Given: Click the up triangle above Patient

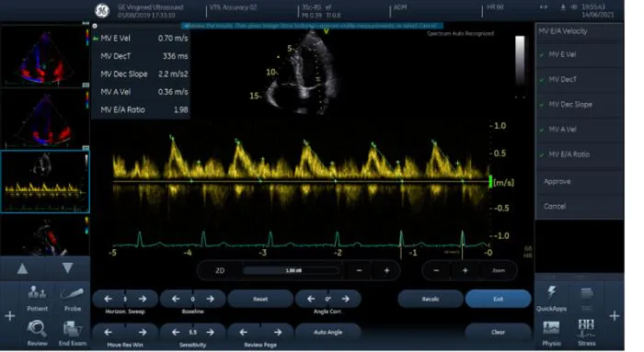Looking at the screenshot, I should pos(23,268).
